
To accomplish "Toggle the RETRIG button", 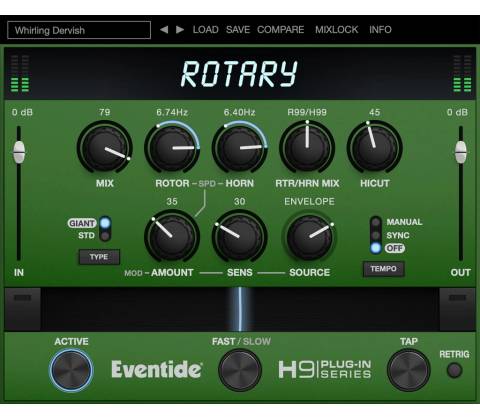I will 454,370.
